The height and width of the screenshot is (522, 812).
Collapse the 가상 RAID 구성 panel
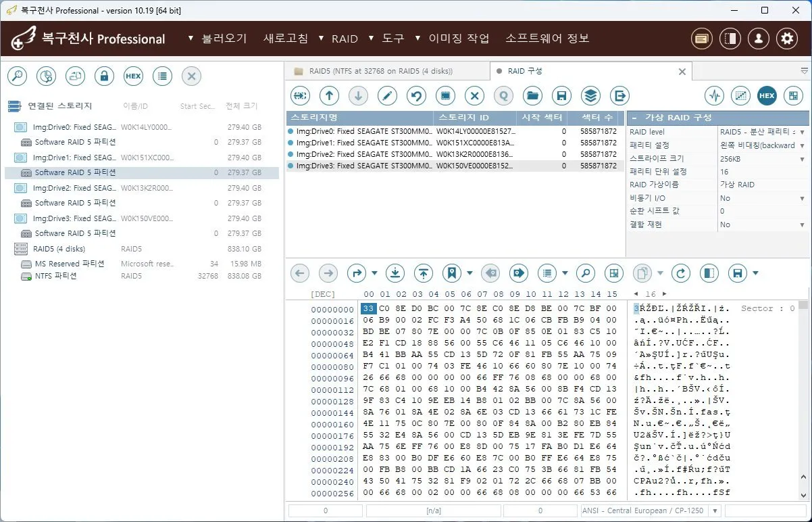point(634,118)
